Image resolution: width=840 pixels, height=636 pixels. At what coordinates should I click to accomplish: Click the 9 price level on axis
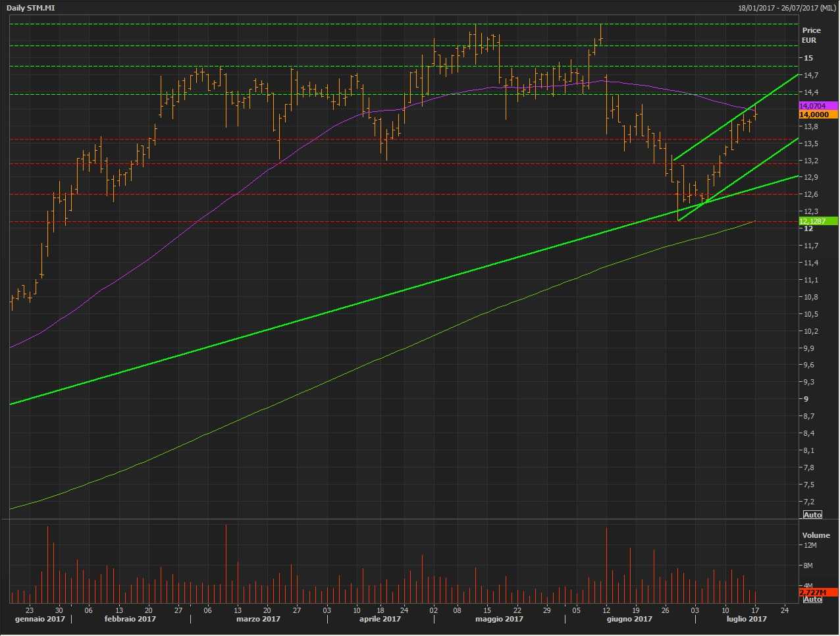[x=806, y=399]
